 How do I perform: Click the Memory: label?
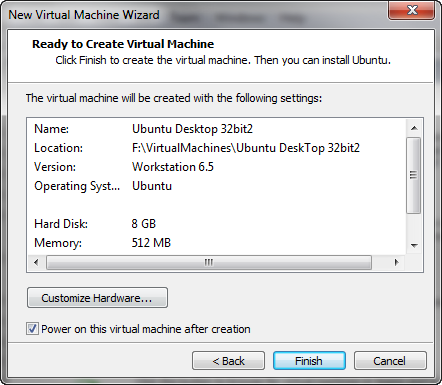click(58, 243)
